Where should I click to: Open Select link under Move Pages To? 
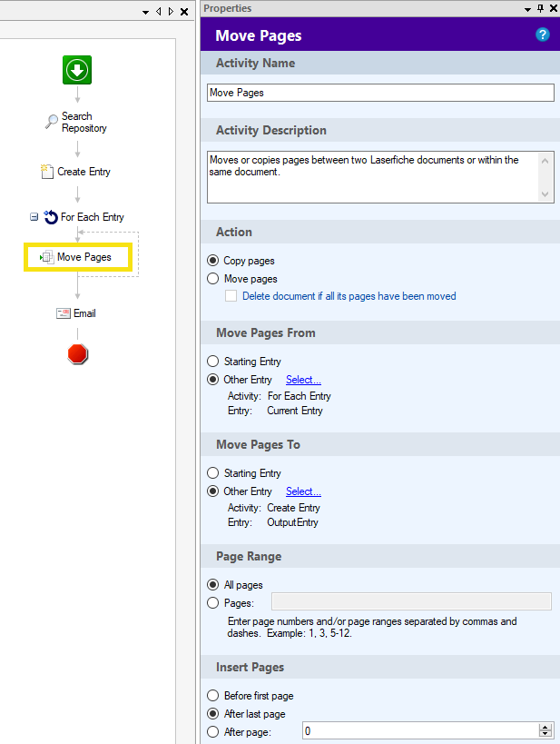point(303,491)
